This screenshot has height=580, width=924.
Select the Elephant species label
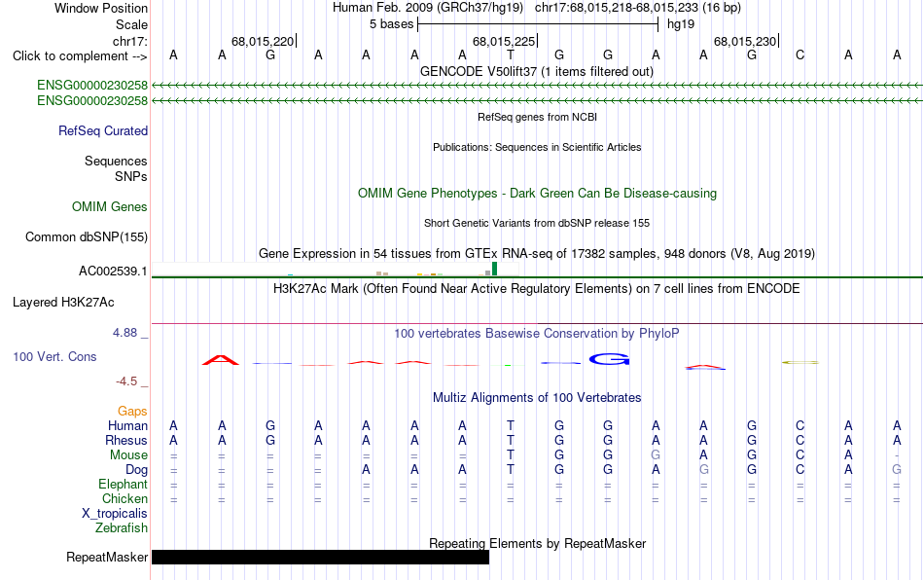click(x=124, y=484)
